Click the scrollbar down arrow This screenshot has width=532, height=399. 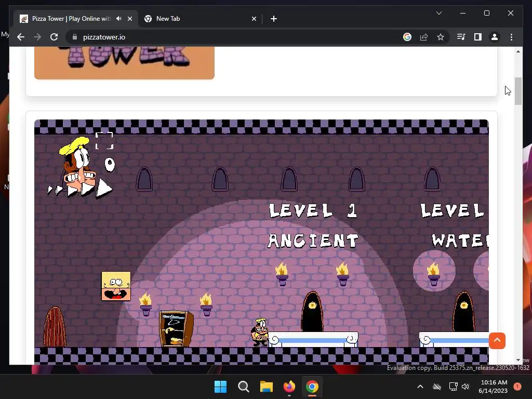point(518,360)
